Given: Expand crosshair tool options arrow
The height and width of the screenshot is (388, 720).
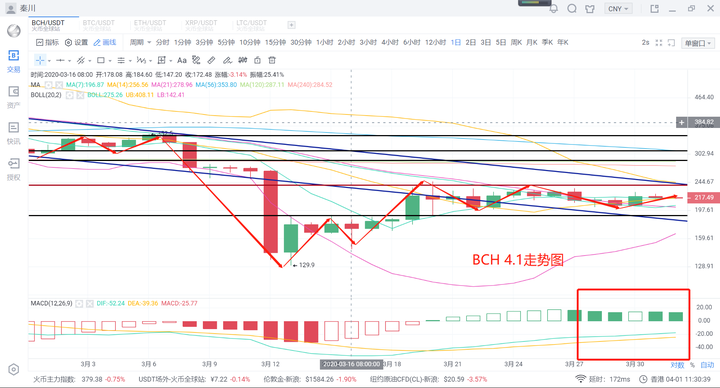Looking at the screenshot, I should [49, 61].
